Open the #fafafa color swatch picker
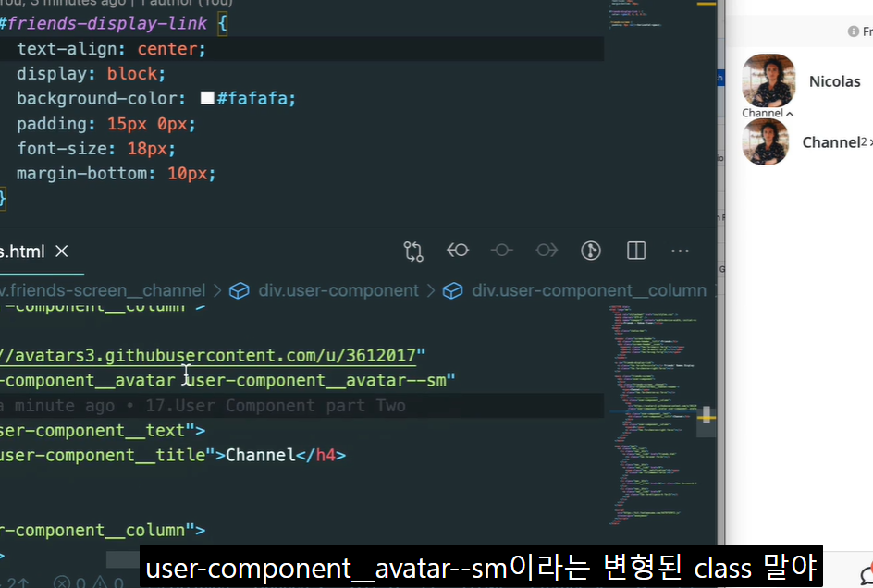 [x=207, y=98]
